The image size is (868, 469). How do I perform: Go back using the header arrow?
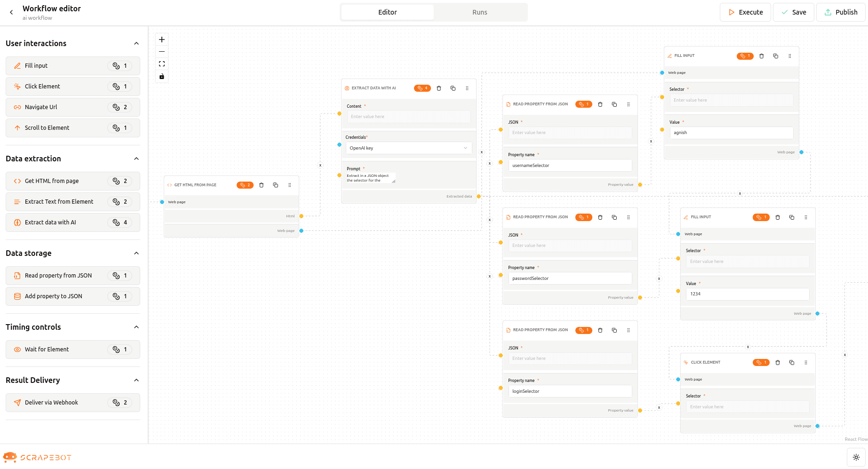[x=11, y=13]
